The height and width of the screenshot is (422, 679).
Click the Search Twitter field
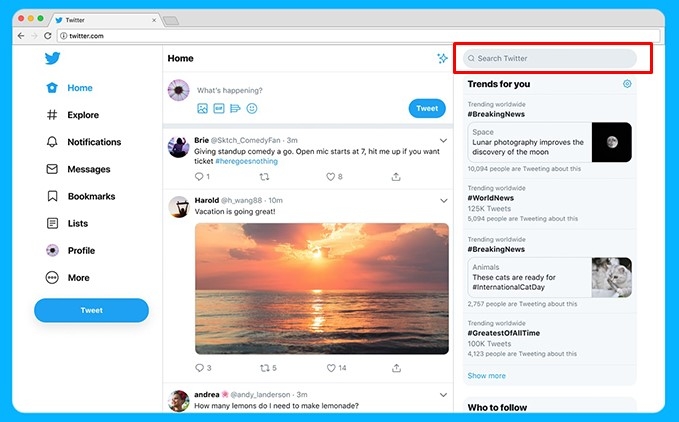coord(550,58)
